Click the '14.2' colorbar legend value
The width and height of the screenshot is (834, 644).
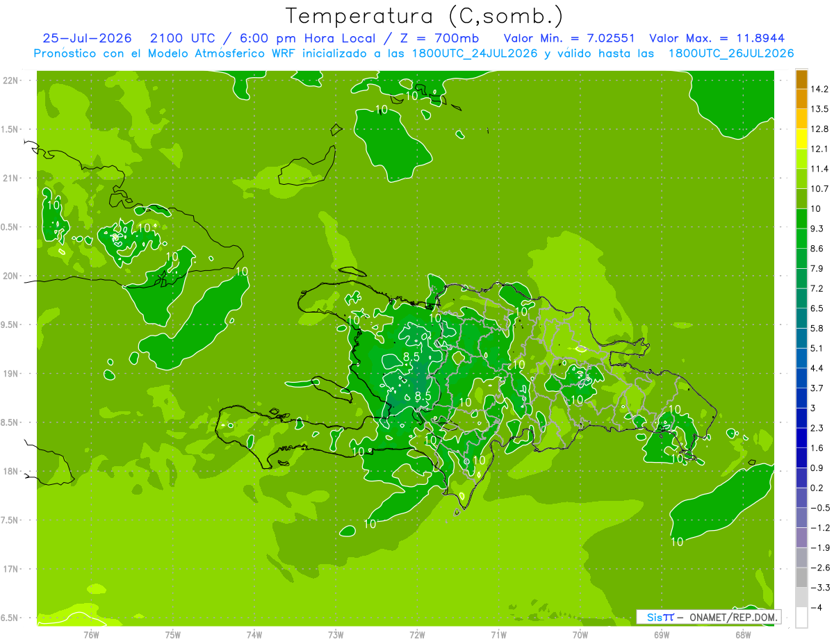point(819,89)
